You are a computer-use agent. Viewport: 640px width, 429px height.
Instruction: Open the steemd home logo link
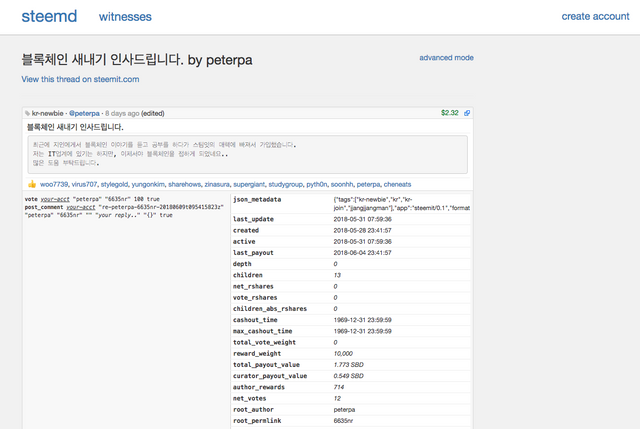[49, 16]
